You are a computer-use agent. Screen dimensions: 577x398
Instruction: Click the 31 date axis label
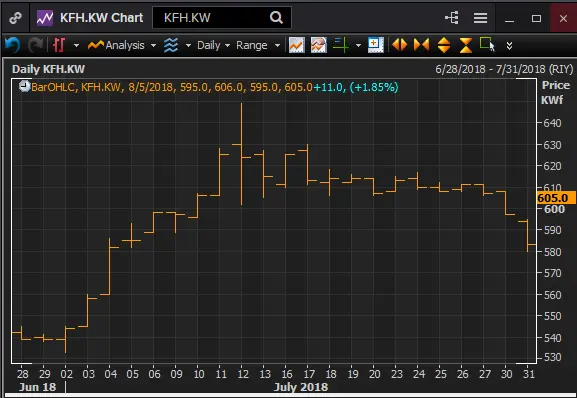coord(529,374)
